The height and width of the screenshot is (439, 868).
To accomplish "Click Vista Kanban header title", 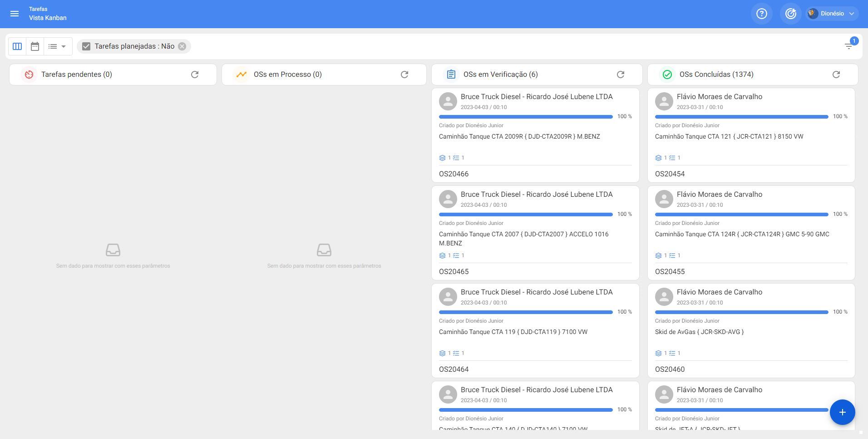I will [48, 18].
